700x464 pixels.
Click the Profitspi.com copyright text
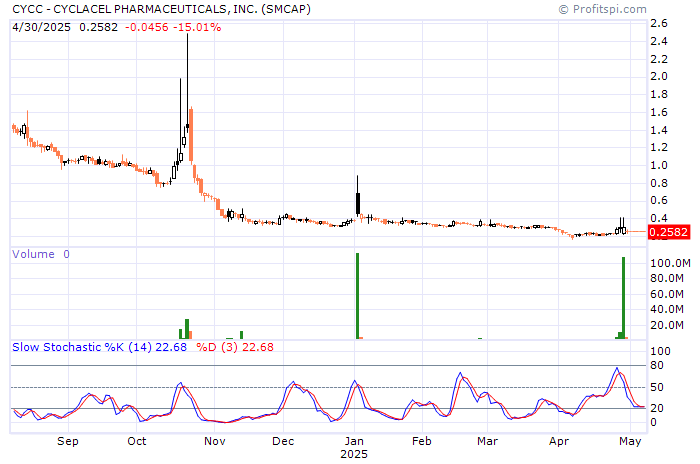coord(603,9)
